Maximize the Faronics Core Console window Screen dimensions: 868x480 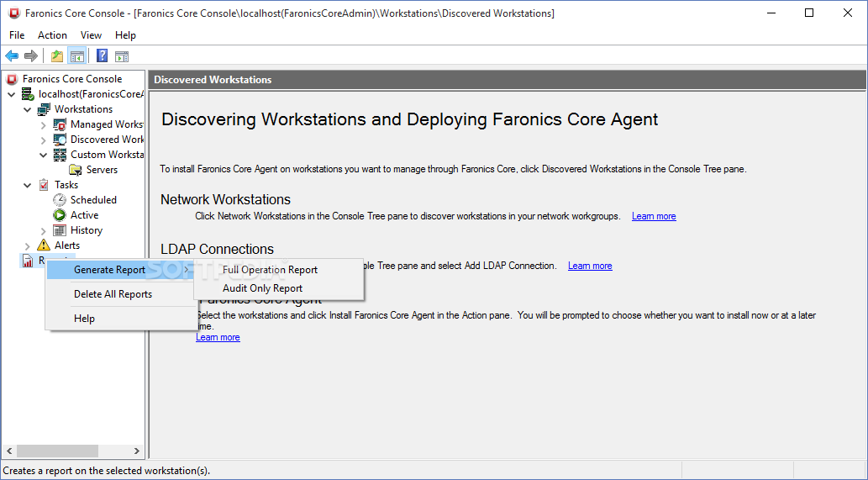[x=809, y=13]
